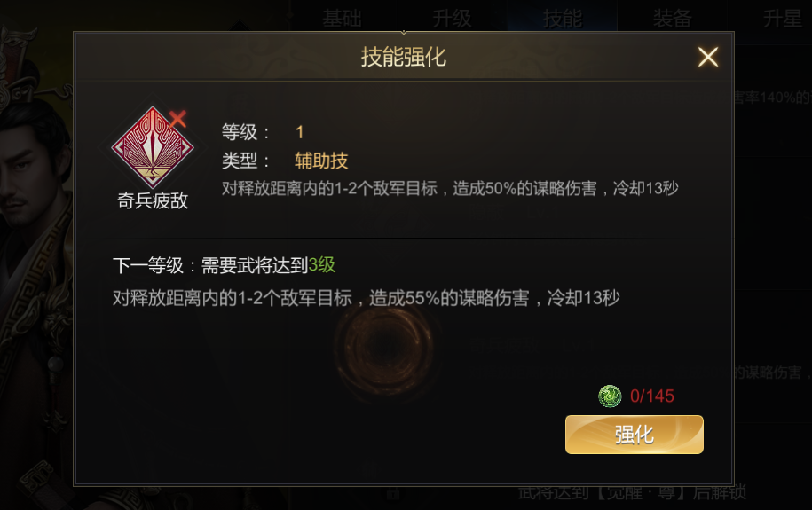
Task: Click the 0/145 cost counter
Action: [x=652, y=396]
